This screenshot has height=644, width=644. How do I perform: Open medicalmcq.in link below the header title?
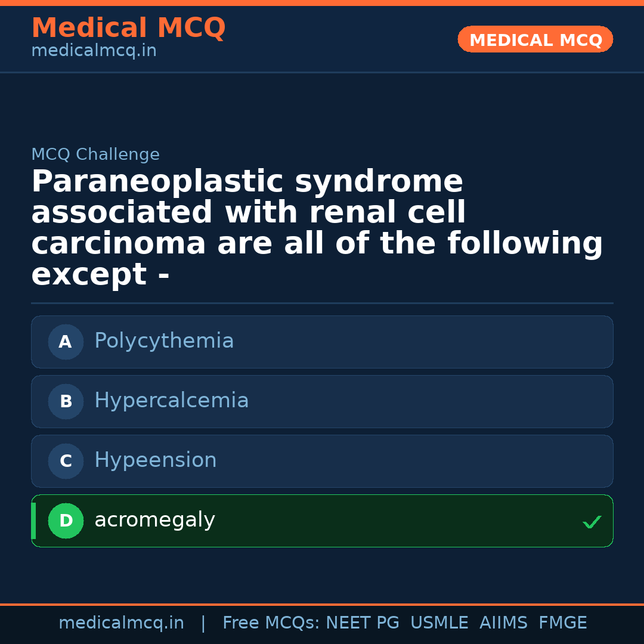94,51
